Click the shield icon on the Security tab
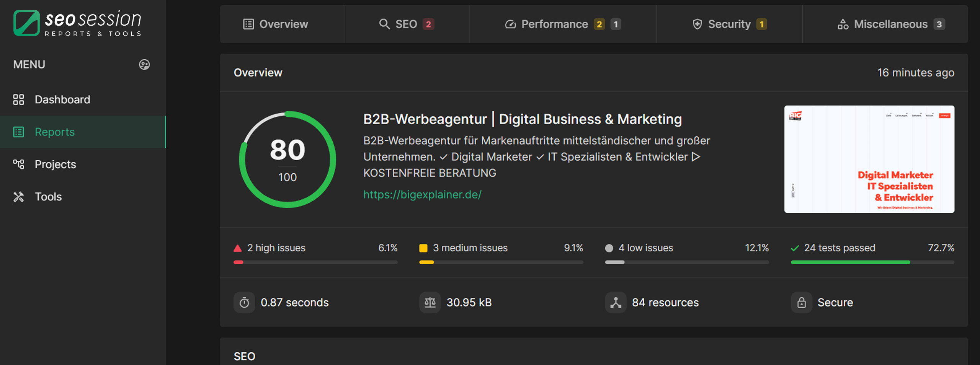The image size is (980, 365). point(697,24)
